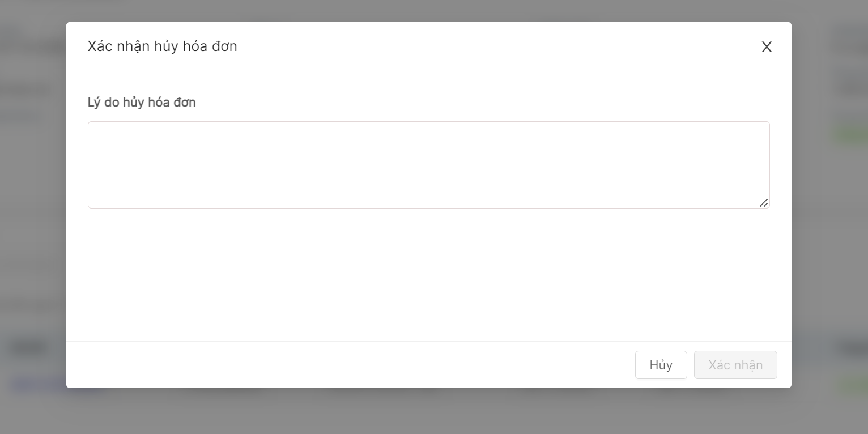Viewport: 868px width, 434px height.
Task: Dismiss the modal using the header X
Action: 767,47
